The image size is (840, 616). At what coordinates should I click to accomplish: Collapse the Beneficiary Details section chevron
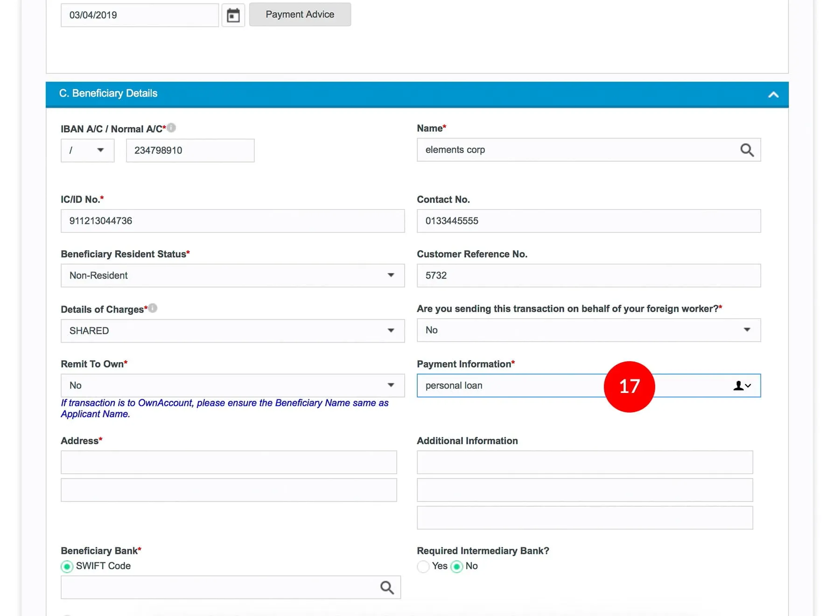click(773, 95)
